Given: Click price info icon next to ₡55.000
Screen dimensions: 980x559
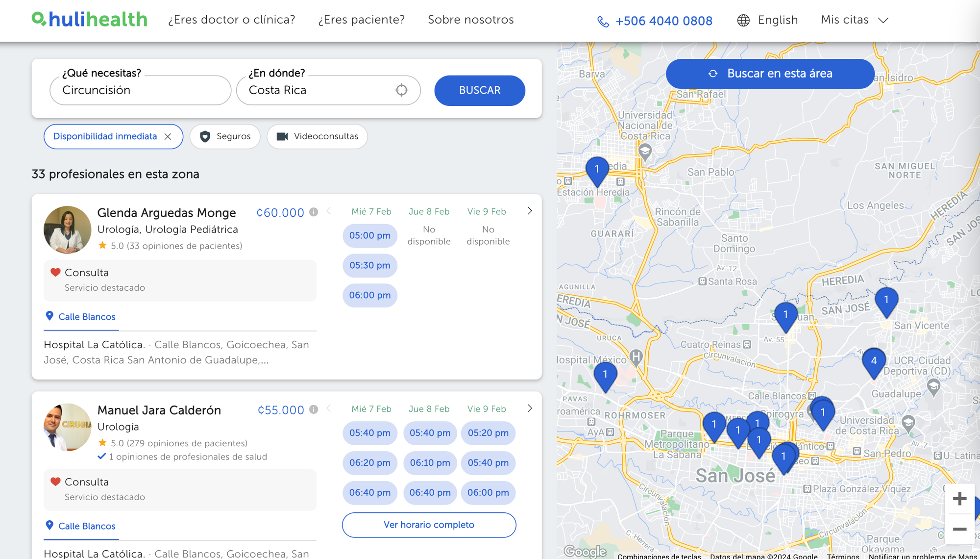Looking at the screenshot, I should (x=314, y=409).
